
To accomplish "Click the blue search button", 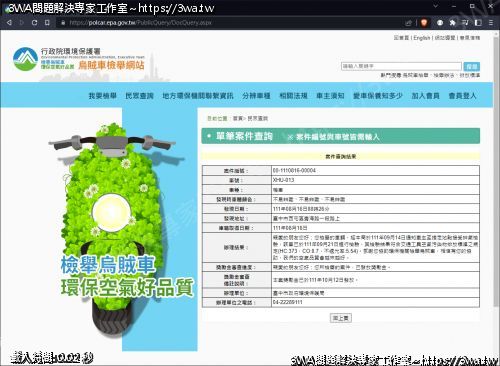I will pos(472,66).
